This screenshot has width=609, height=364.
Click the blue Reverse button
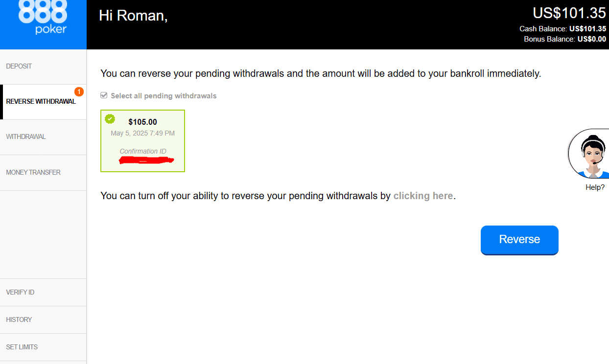point(519,240)
